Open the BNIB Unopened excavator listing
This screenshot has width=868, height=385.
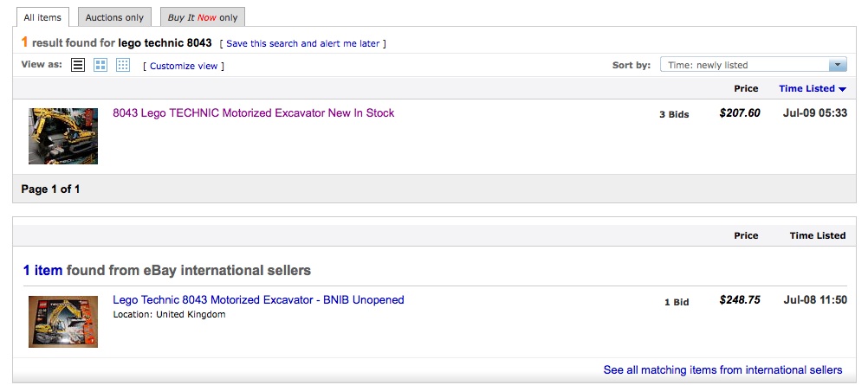tap(258, 300)
